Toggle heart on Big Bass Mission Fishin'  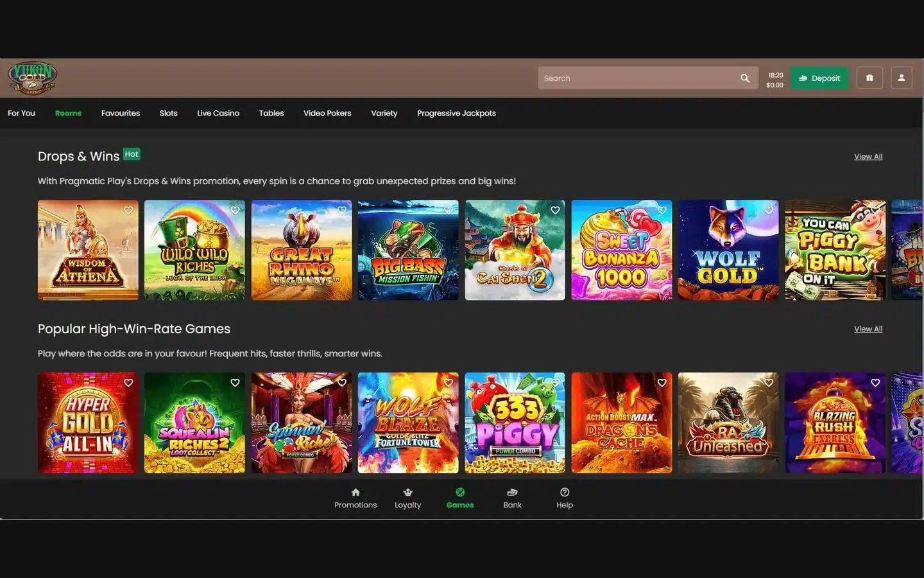(449, 210)
